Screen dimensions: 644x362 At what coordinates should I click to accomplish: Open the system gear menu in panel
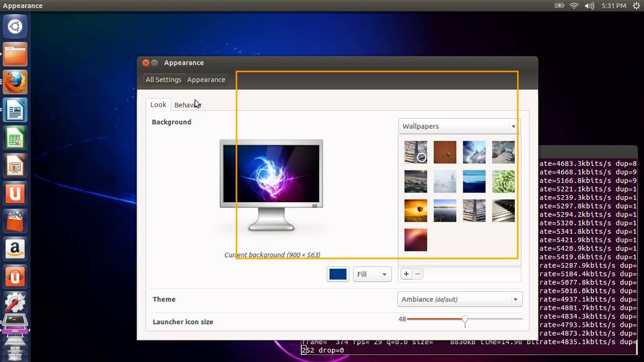(636, 6)
